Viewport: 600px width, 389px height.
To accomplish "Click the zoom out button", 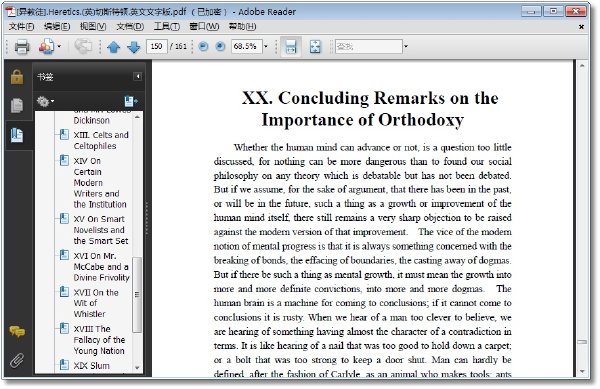I will pos(203,47).
